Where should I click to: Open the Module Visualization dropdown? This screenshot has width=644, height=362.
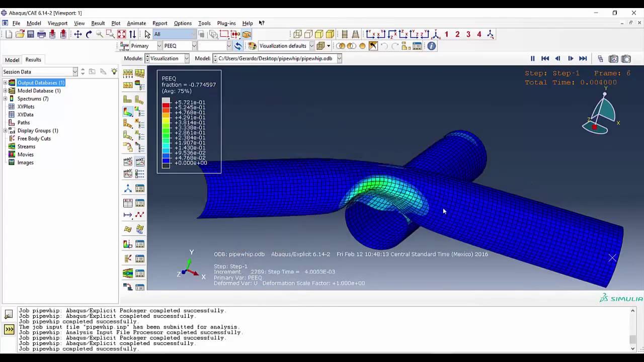(x=186, y=58)
